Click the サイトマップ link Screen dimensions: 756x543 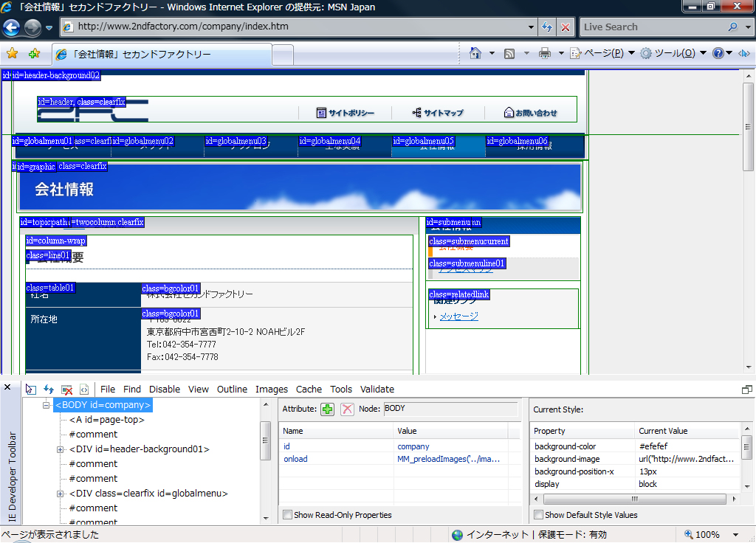click(444, 113)
